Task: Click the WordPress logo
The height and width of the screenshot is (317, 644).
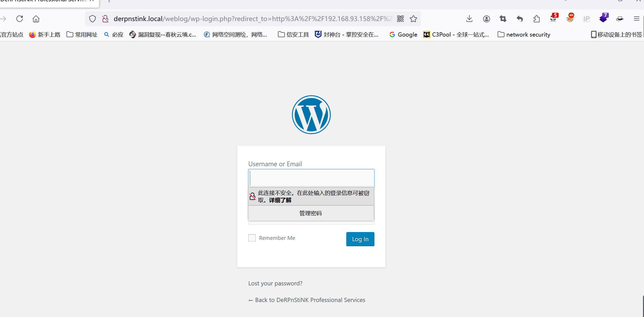Action: (x=311, y=115)
